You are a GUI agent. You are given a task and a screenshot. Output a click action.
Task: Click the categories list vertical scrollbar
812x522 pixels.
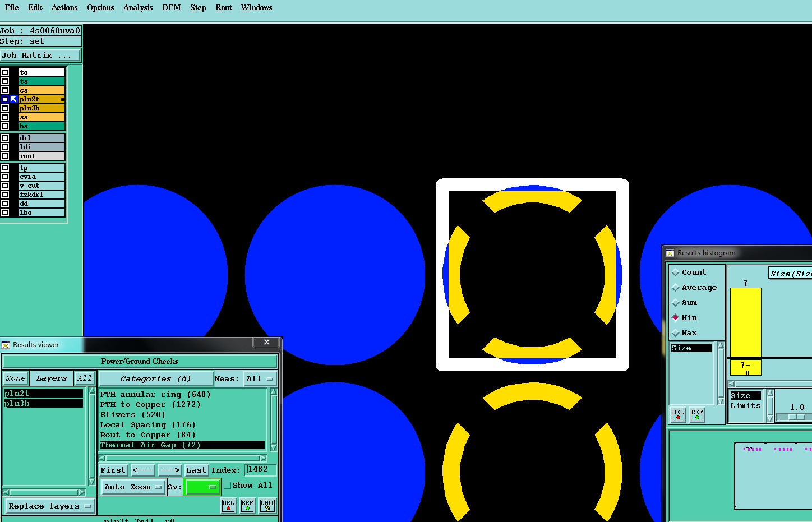(274, 419)
